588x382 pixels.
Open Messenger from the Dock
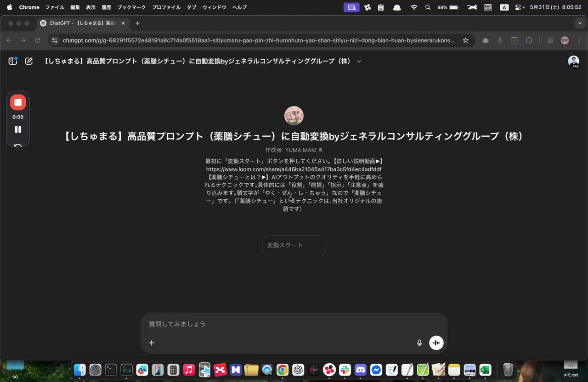tap(376, 370)
